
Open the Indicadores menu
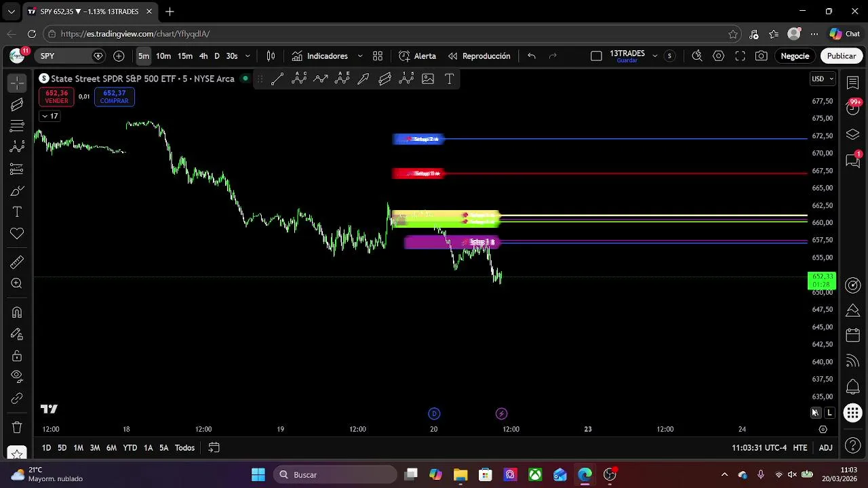(x=320, y=56)
